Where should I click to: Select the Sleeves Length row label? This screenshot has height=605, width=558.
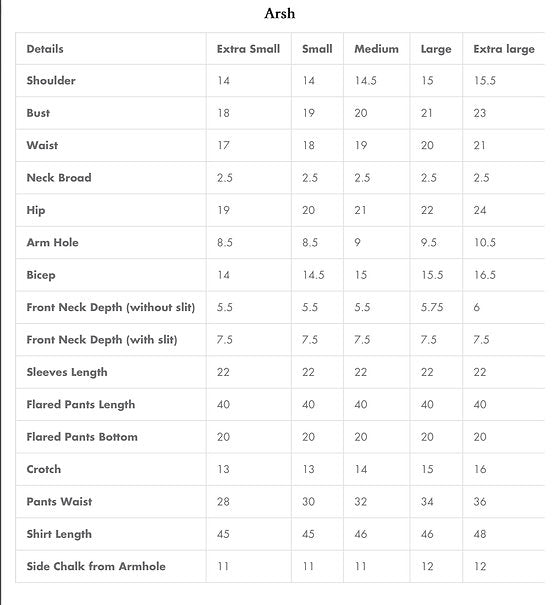pos(67,372)
